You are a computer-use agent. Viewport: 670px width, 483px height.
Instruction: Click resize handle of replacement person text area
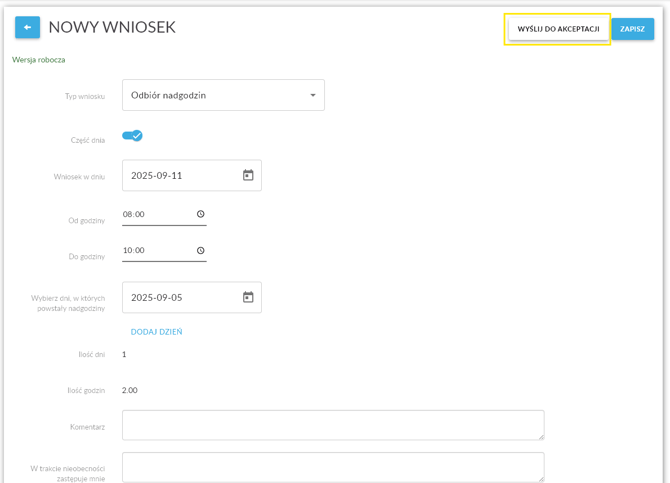[540, 478]
